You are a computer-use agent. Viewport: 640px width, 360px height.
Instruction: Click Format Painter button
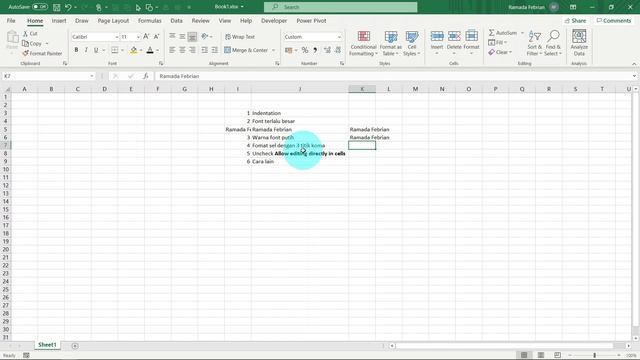point(42,53)
